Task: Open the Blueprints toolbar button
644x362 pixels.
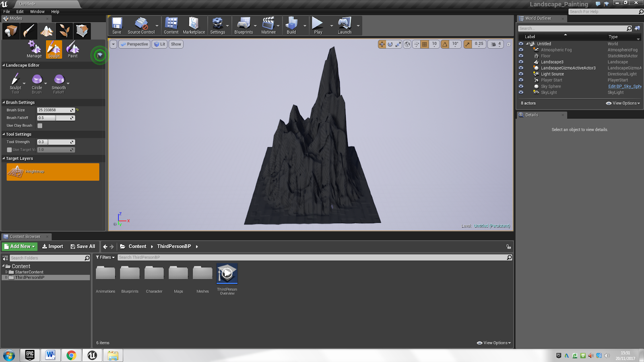Action: click(x=244, y=26)
